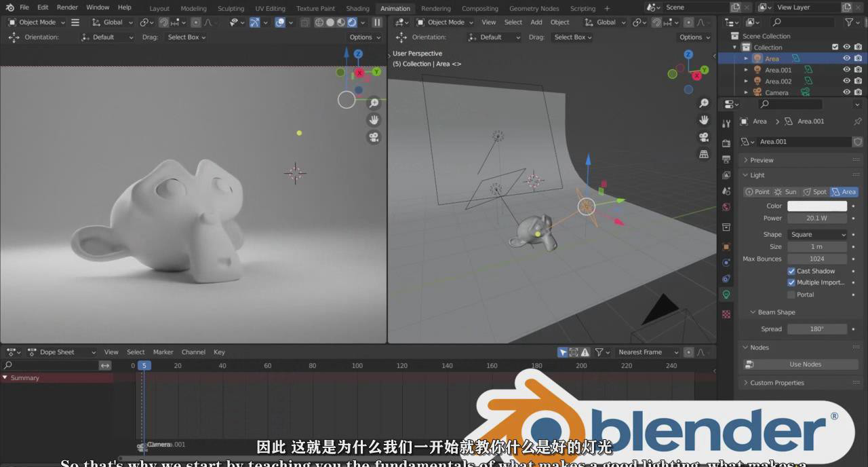Toggle snapping magnet in right viewport header
Screen dimensions: 868x467
(656, 22)
